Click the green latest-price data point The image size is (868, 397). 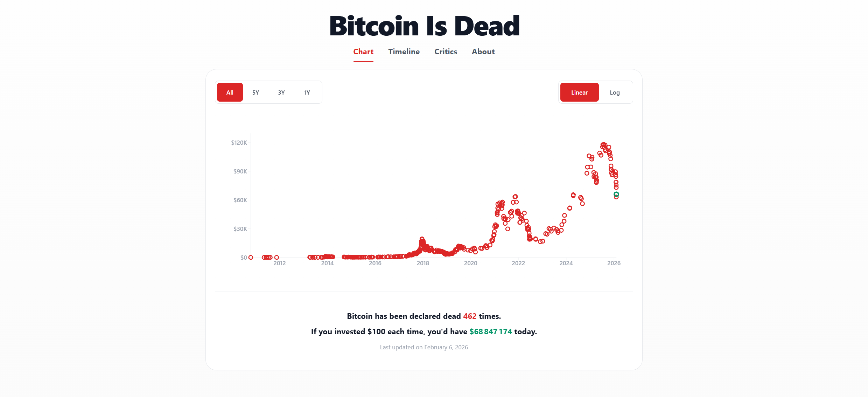616,194
